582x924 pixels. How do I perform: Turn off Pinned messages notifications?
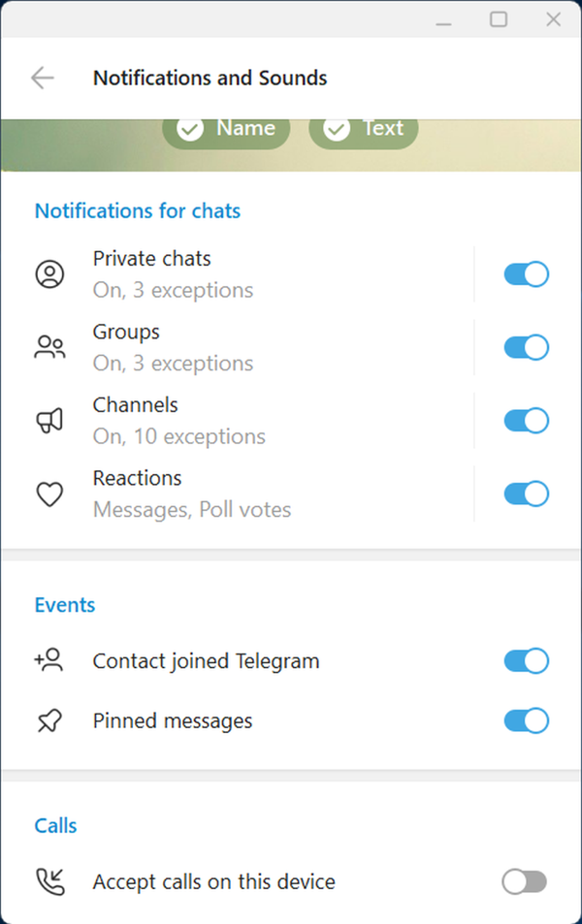pos(526,721)
